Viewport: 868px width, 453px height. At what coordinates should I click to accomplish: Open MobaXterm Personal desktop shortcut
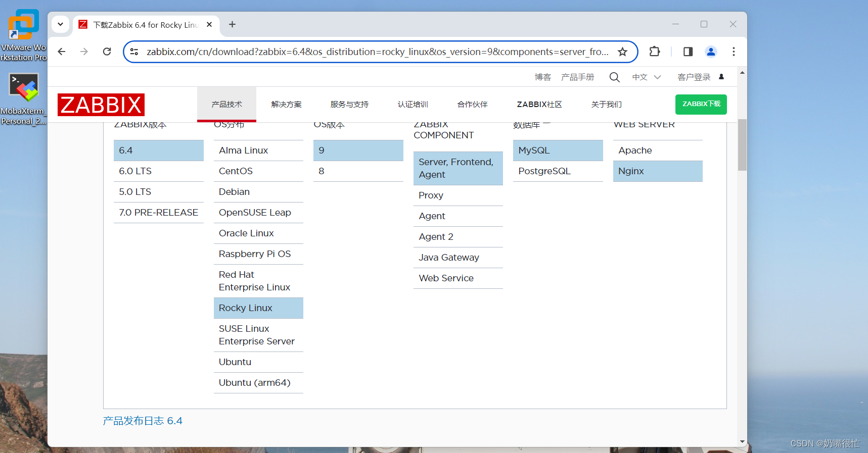point(23,99)
